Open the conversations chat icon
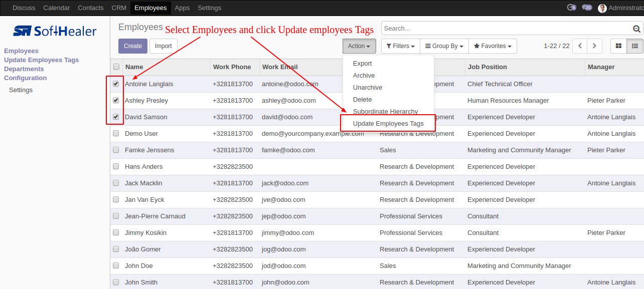The image size is (644, 289). pos(587,8)
